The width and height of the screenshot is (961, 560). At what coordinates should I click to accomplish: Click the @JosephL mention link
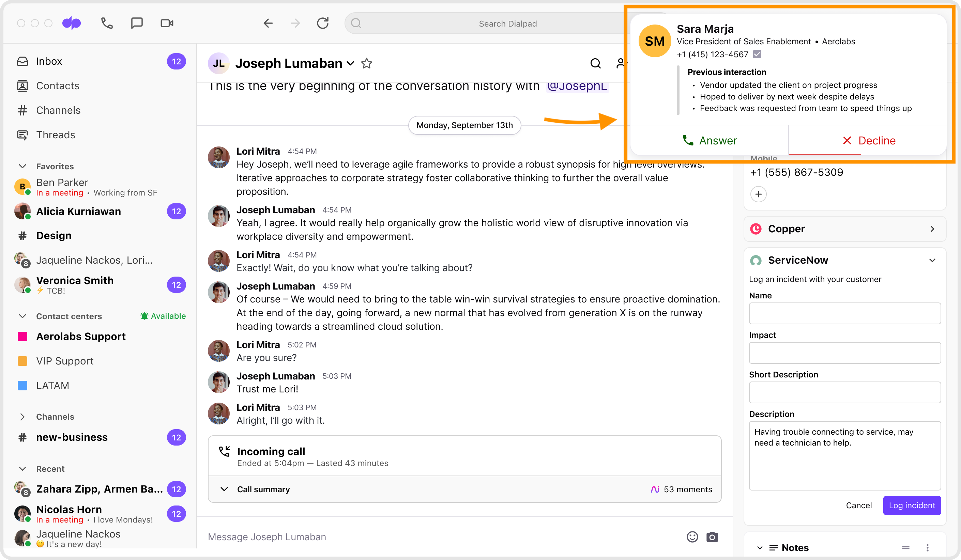tap(577, 86)
